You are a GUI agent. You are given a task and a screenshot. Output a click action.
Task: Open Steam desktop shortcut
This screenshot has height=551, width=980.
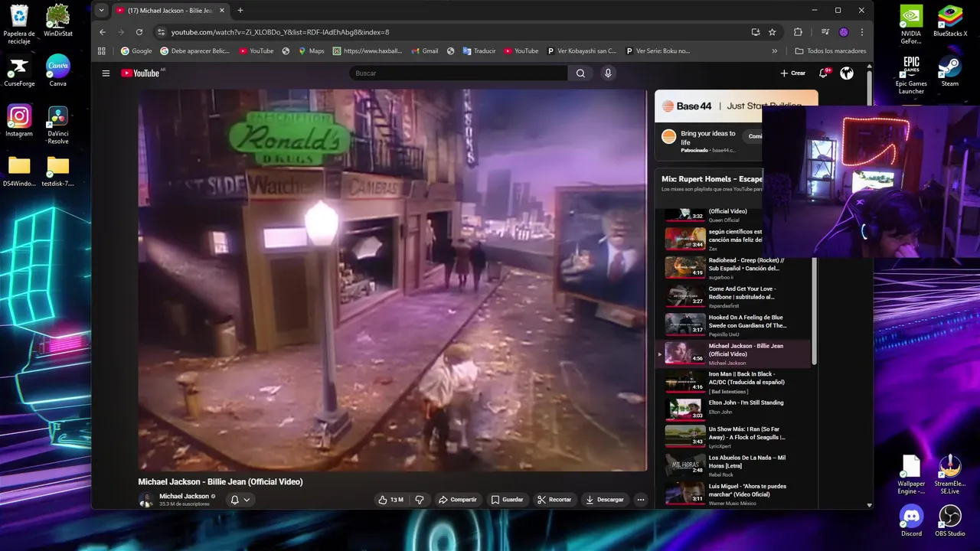point(950,71)
